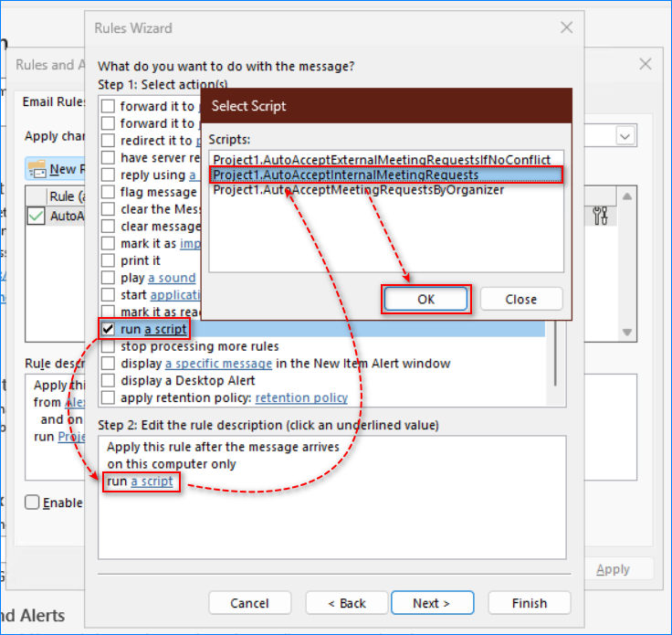Click the '< Back' button
The height and width of the screenshot is (635, 672).
pyautogui.click(x=347, y=603)
